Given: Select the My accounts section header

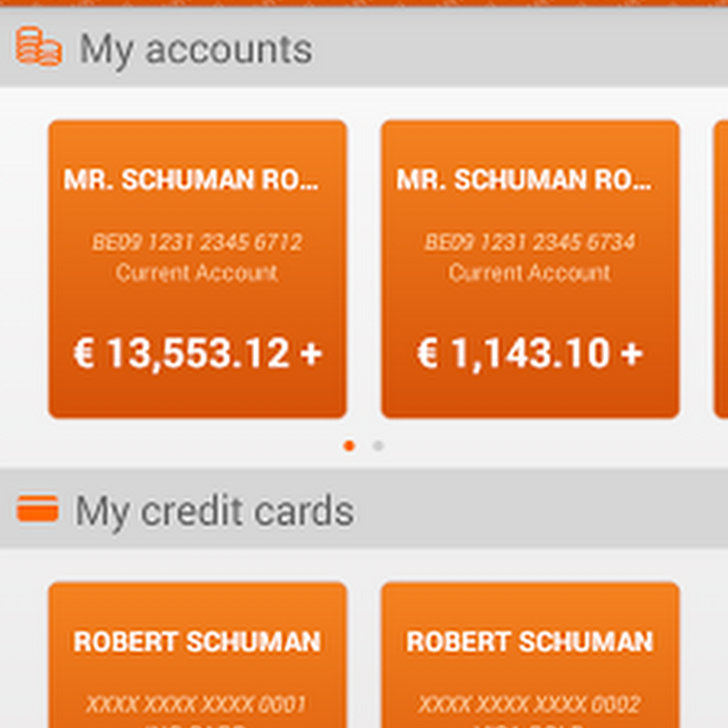Looking at the screenshot, I should tap(196, 49).
